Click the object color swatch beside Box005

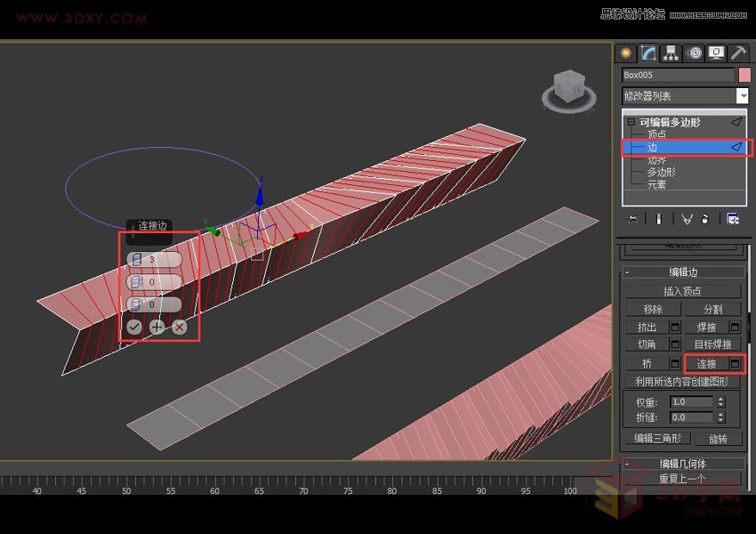[x=743, y=75]
